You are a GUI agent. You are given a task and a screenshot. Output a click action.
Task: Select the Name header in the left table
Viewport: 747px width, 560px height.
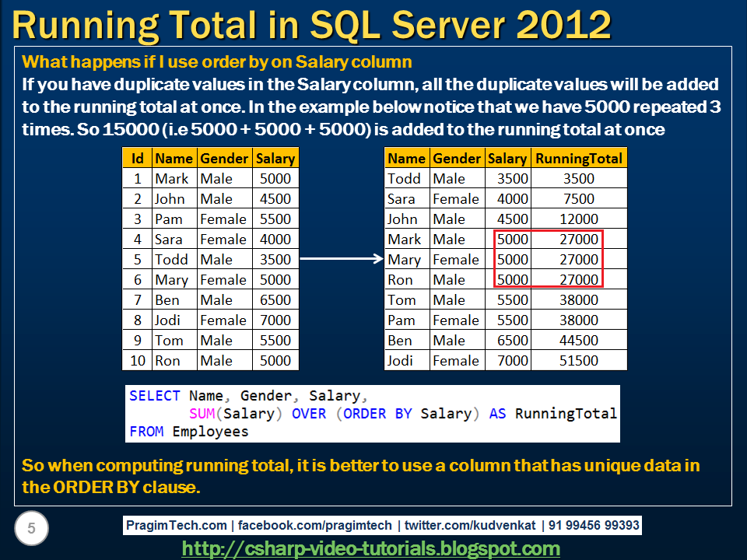pos(174,158)
